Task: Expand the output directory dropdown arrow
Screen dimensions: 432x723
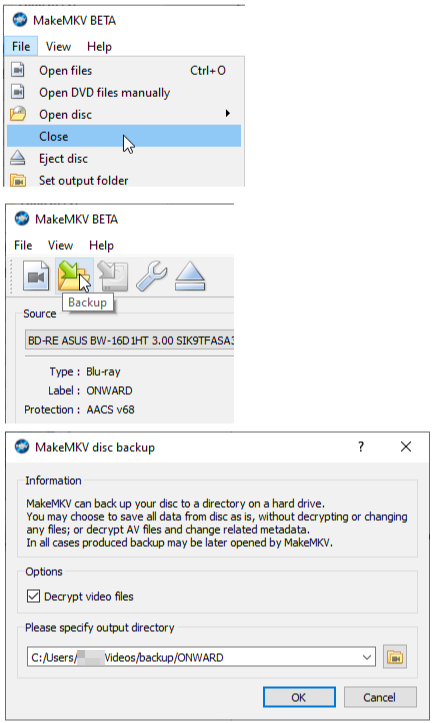Action: point(367,657)
